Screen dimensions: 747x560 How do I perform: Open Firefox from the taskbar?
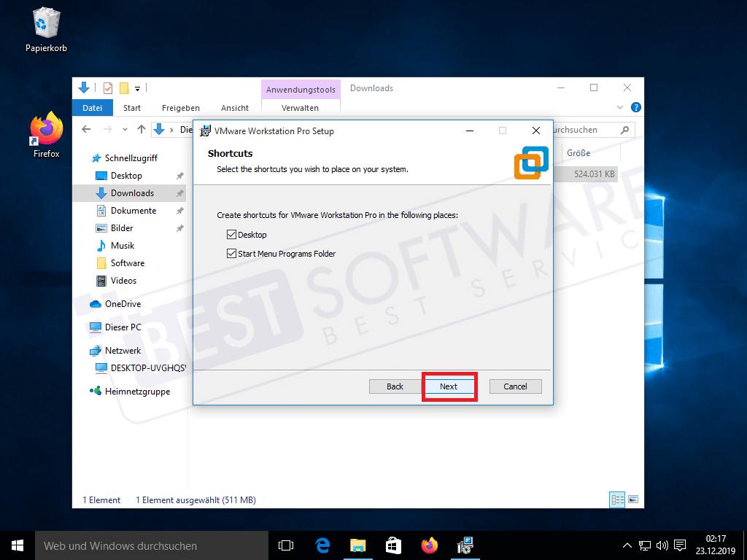[x=430, y=545]
